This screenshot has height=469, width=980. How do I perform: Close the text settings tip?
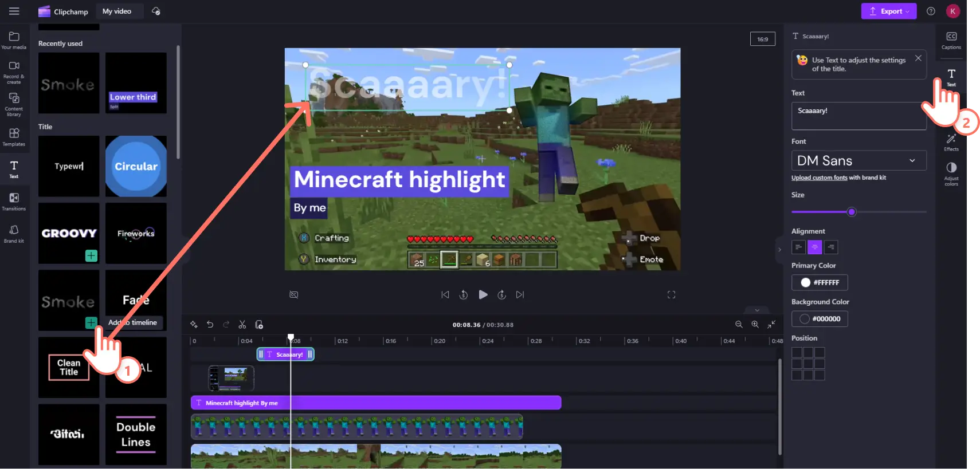point(918,58)
